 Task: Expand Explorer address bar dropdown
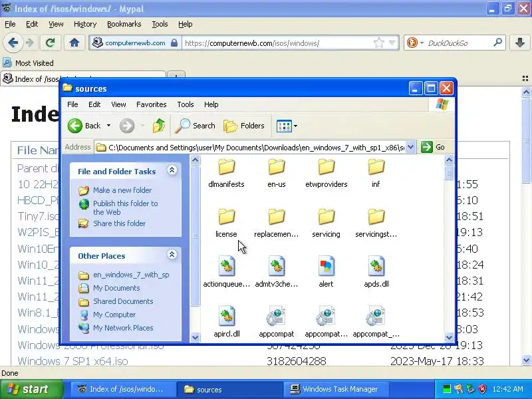point(410,147)
